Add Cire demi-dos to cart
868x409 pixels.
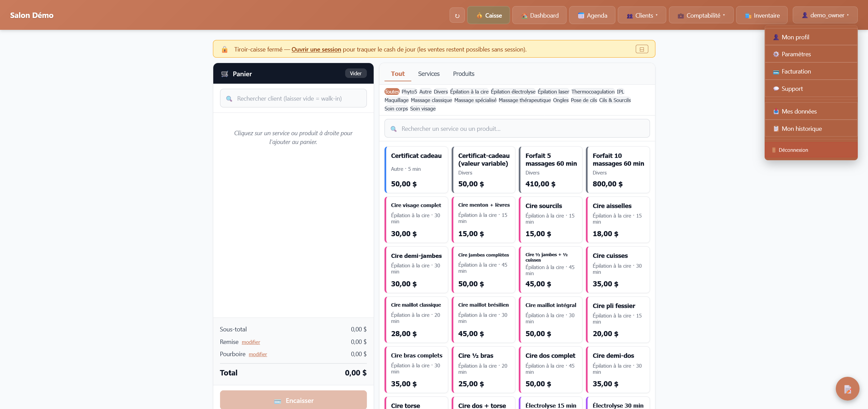618,370
